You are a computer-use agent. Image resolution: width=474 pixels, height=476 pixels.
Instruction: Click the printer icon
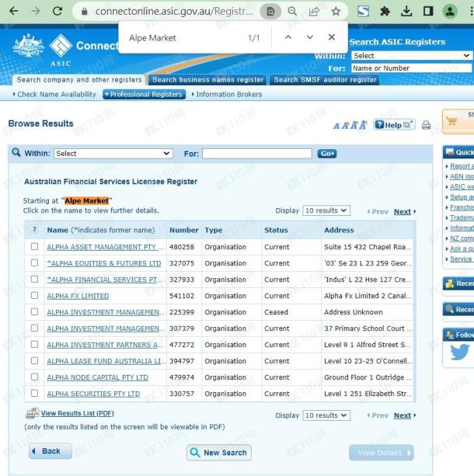pyautogui.click(x=426, y=125)
